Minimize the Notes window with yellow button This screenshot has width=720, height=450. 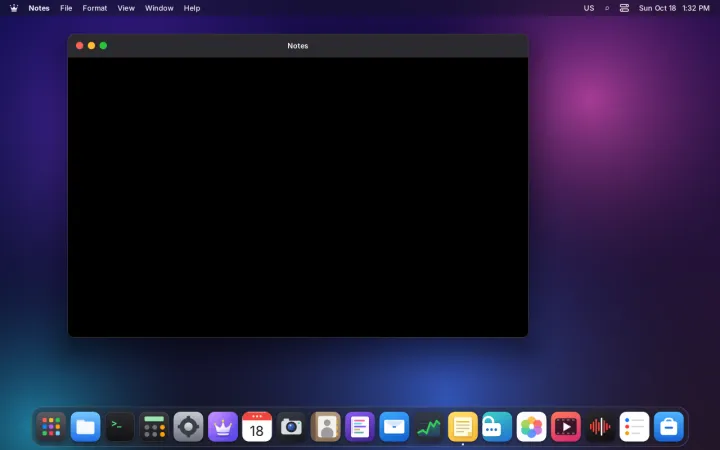(91, 45)
